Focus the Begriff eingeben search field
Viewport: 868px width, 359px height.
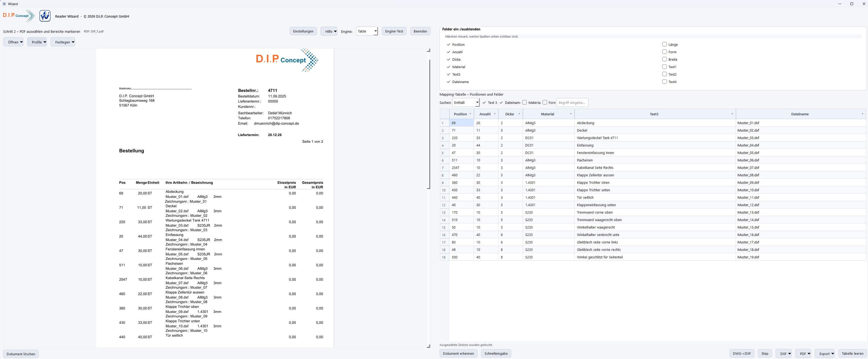(572, 103)
